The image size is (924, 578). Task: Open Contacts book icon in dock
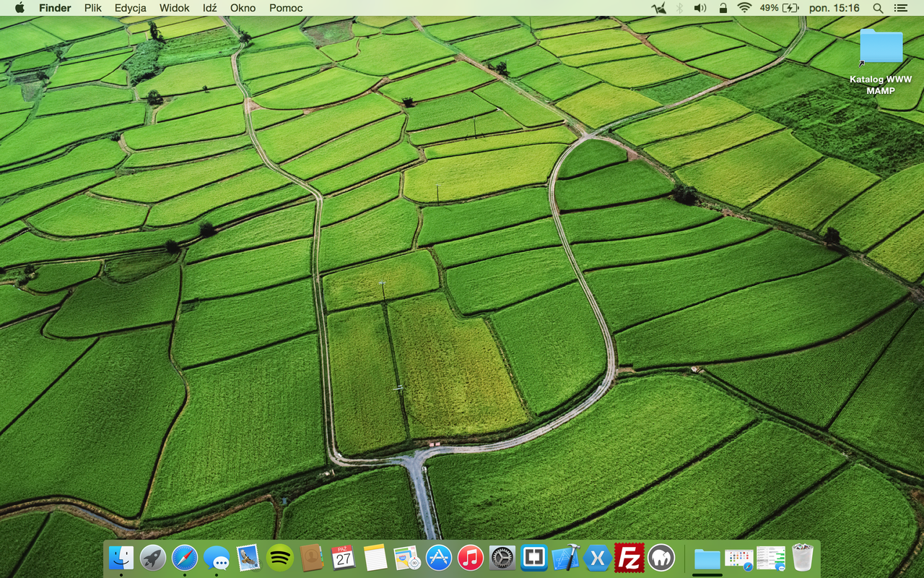click(312, 558)
